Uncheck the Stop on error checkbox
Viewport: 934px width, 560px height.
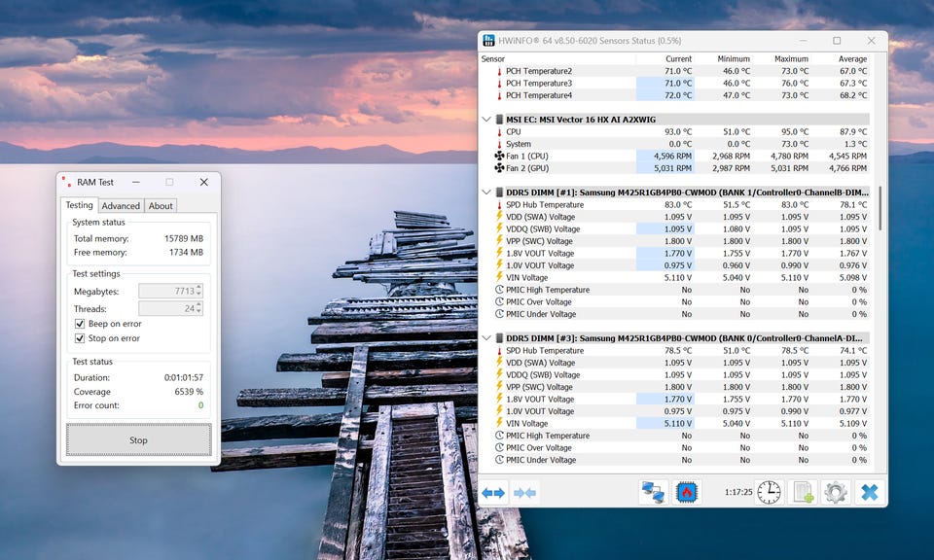coord(79,338)
